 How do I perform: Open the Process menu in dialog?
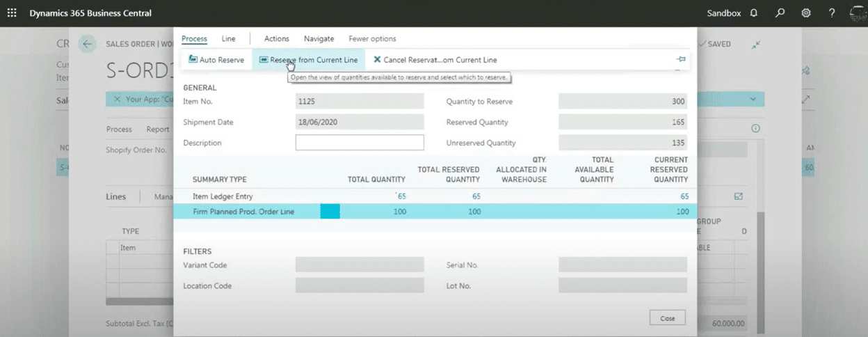coord(194,39)
